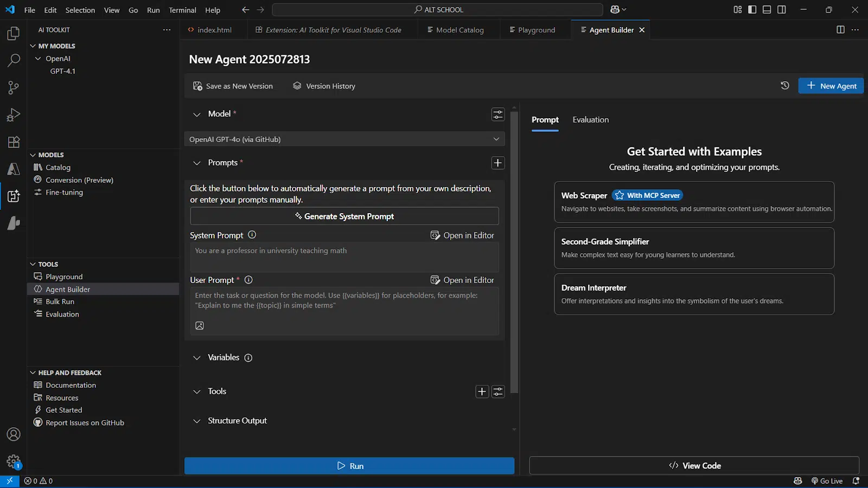The width and height of the screenshot is (868, 488).
Task: Customize layout icon in title bar
Action: (737, 9)
